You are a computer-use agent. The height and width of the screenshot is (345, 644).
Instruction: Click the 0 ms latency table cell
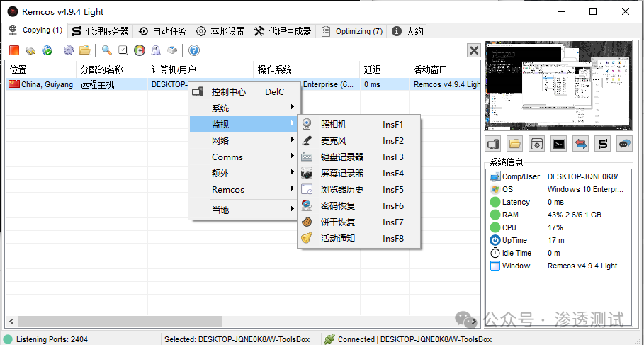(x=385, y=84)
